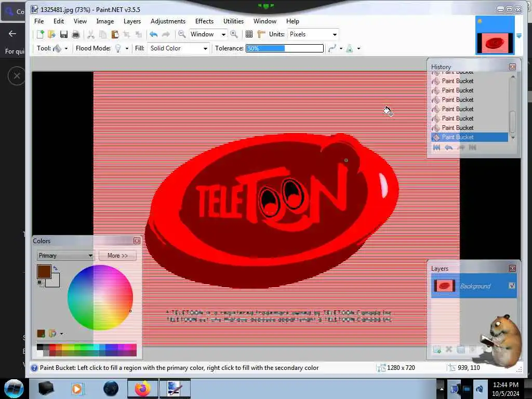Click the Windows Start orb
This screenshot has width=532, height=399.
tap(14, 389)
